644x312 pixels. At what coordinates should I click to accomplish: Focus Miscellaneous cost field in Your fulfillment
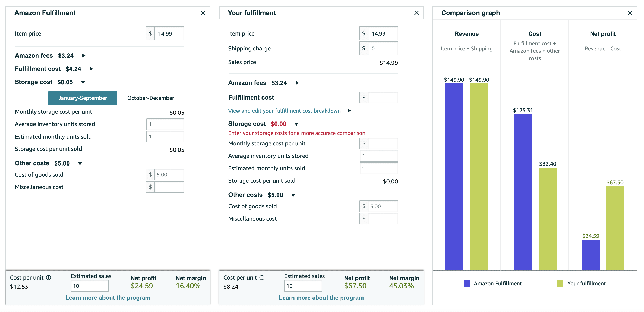click(x=383, y=218)
